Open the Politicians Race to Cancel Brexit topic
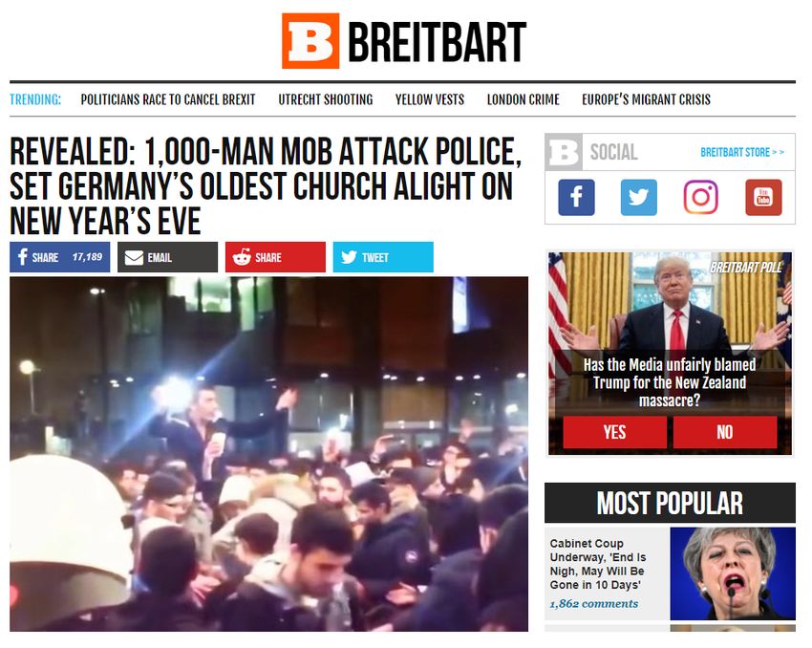 pos(168,99)
